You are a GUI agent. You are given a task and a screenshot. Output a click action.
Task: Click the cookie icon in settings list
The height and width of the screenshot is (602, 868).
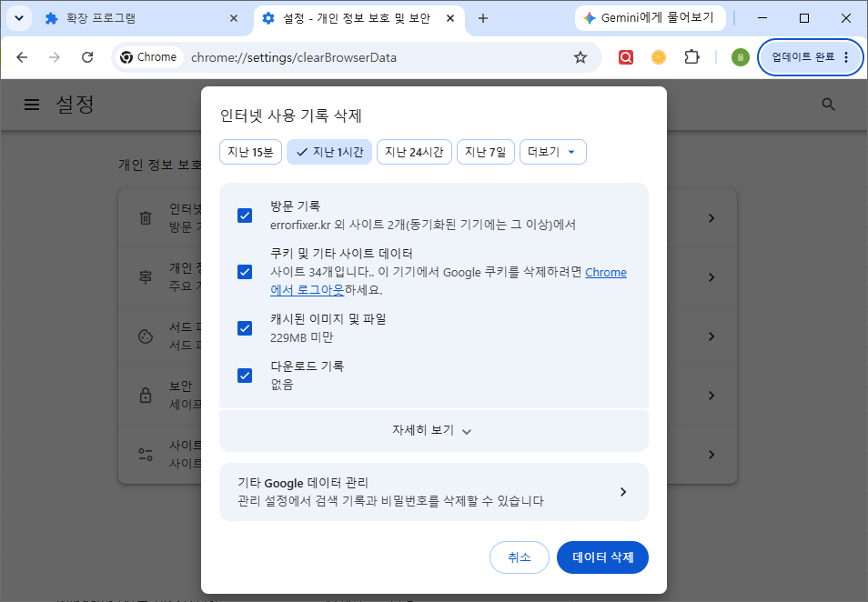(145, 336)
